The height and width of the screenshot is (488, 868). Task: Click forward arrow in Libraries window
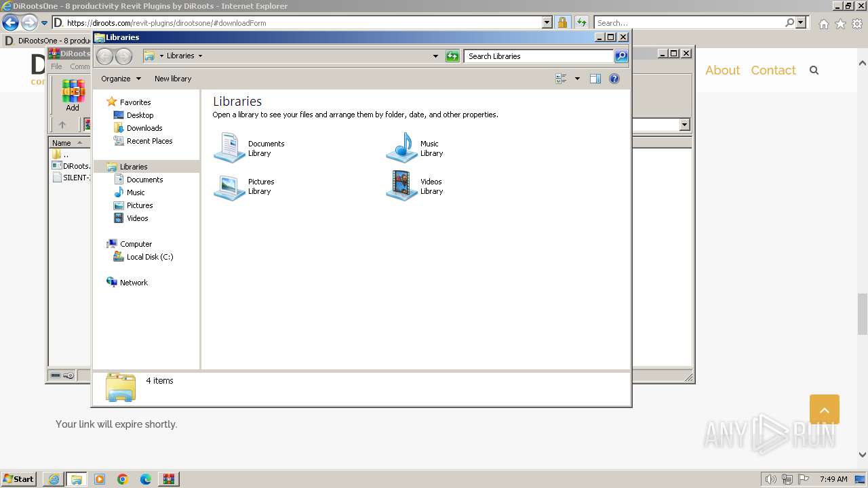(x=123, y=56)
